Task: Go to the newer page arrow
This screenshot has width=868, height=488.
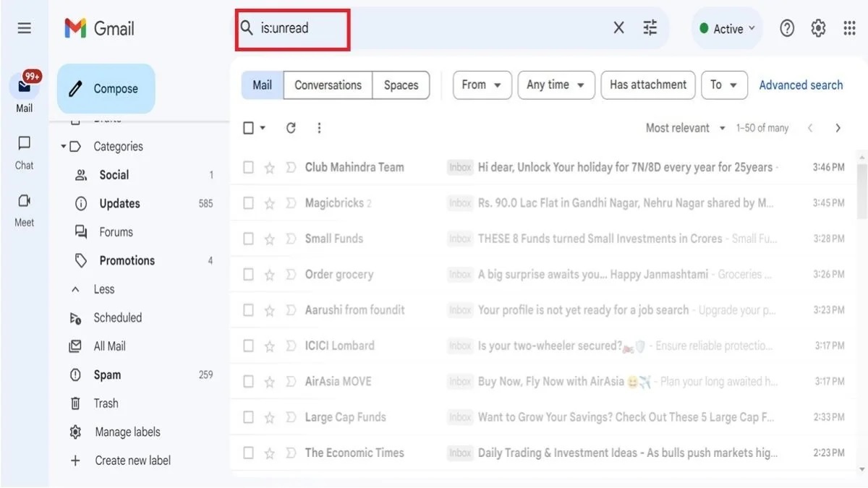Action: [x=810, y=128]
